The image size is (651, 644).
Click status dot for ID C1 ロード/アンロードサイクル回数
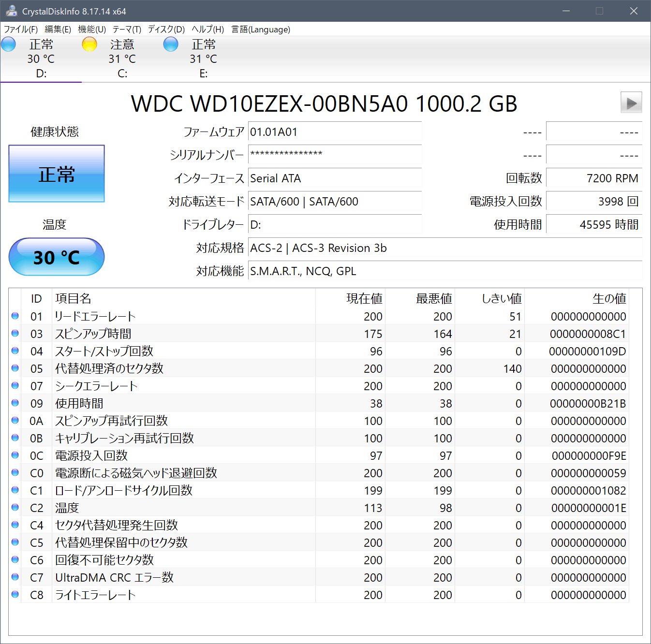(x=15, y=490)
